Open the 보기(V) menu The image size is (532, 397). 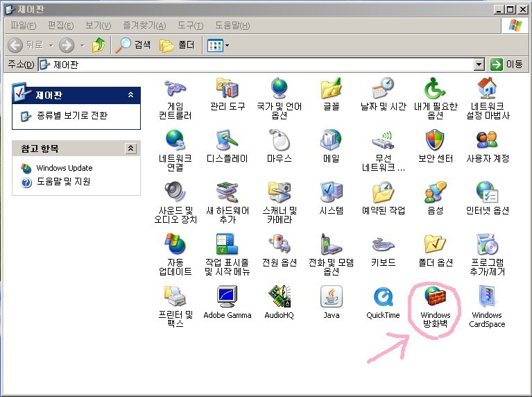tap(98, 26)
